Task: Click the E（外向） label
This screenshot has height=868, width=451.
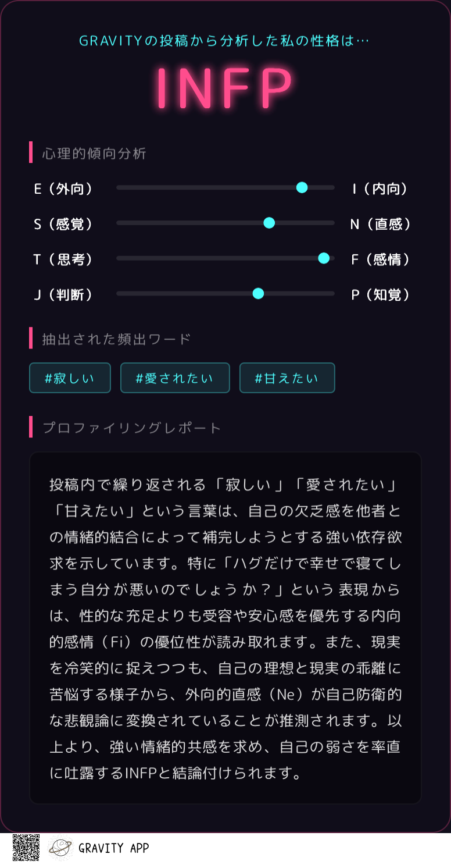Action: coord(63,189)
